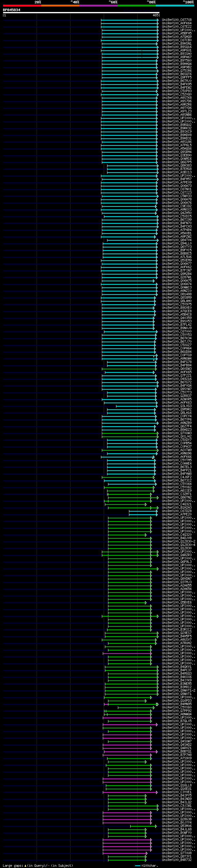The width and height of the screenshot is (197, 868).
Task: Select hit UniRef100_A9TLZ3
Action: click(x=176, y=111)
